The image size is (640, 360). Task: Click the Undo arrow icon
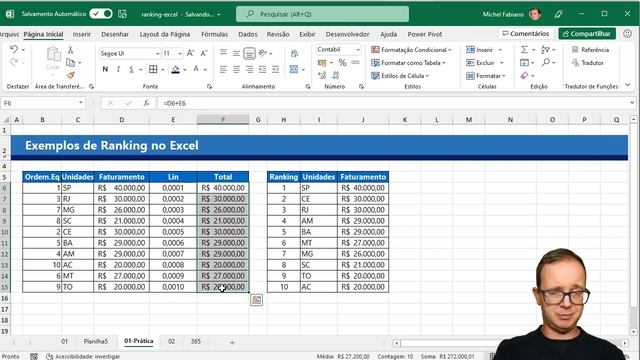[x=14, y=49]
